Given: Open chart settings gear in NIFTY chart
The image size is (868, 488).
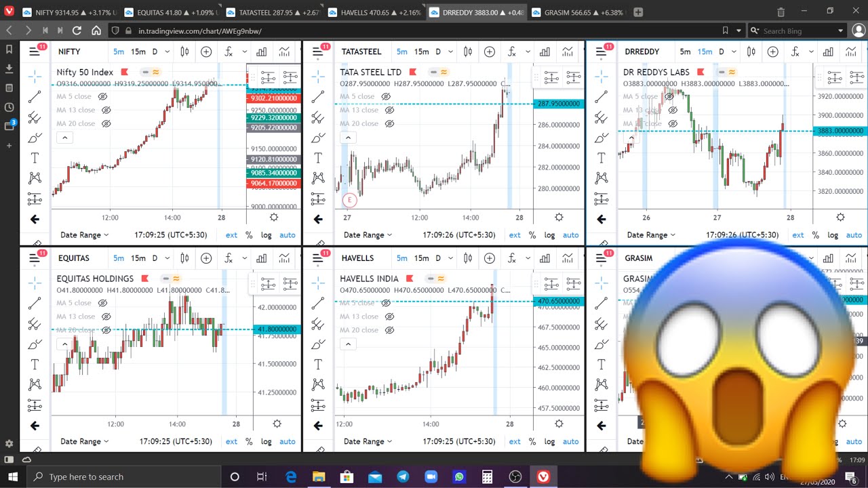Looking at the screenshot, I should point(274,218).
